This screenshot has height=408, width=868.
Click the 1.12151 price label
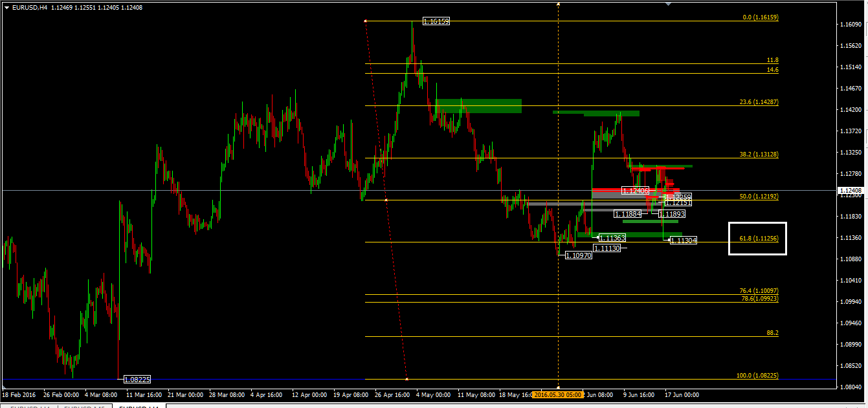(x=678, y=203)
